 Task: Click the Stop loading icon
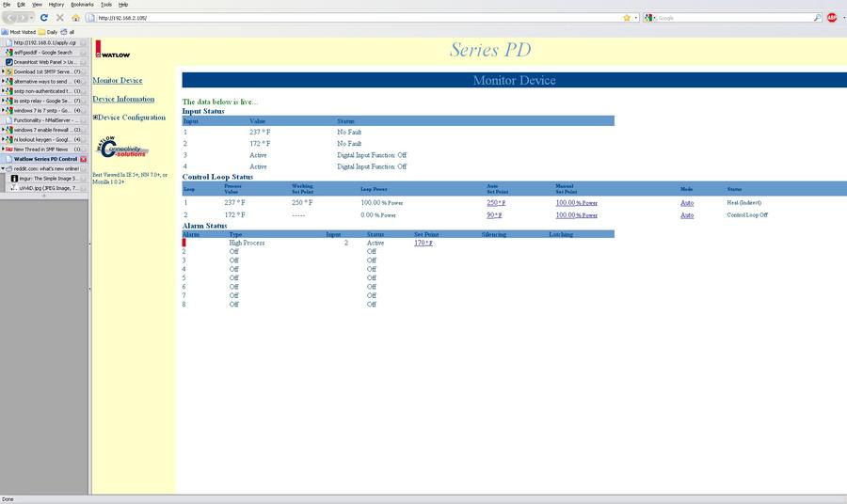click(60, 17)
